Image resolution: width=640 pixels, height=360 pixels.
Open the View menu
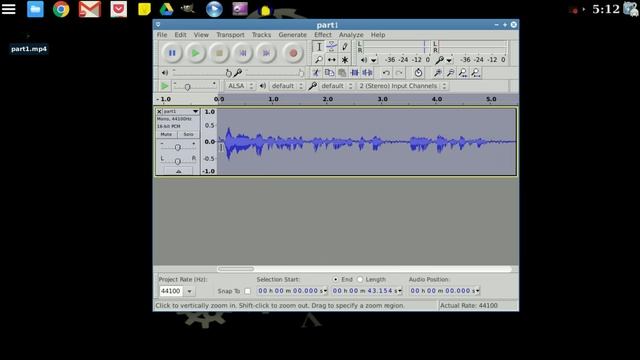201,35
